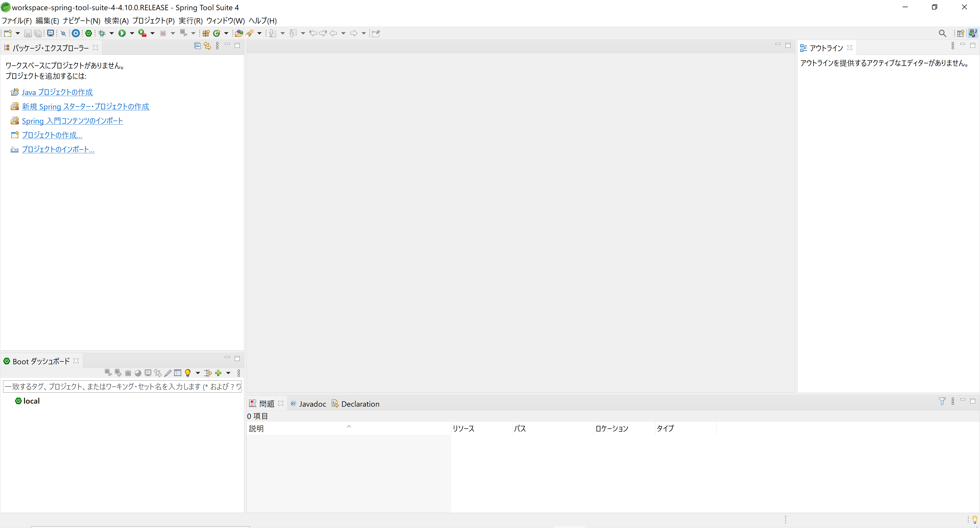This screenshot has width=980, height=528.
Task: Open Boot Dashboard via green power icon
Action: (x=89, y=33)
